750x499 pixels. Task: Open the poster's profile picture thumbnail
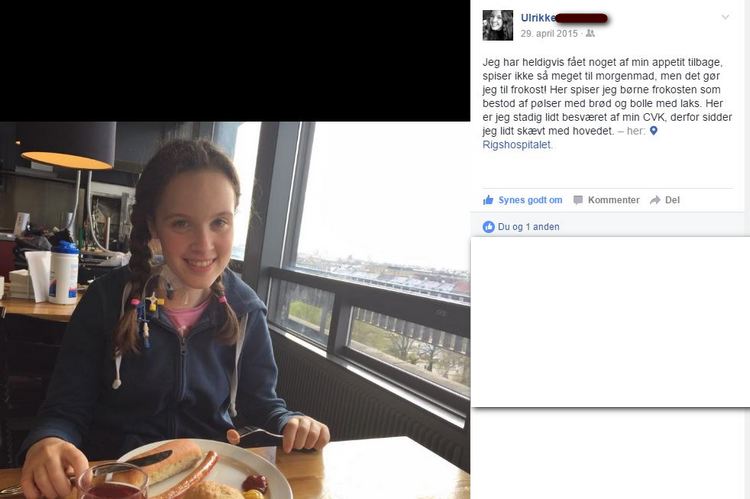tap(497, 25)
